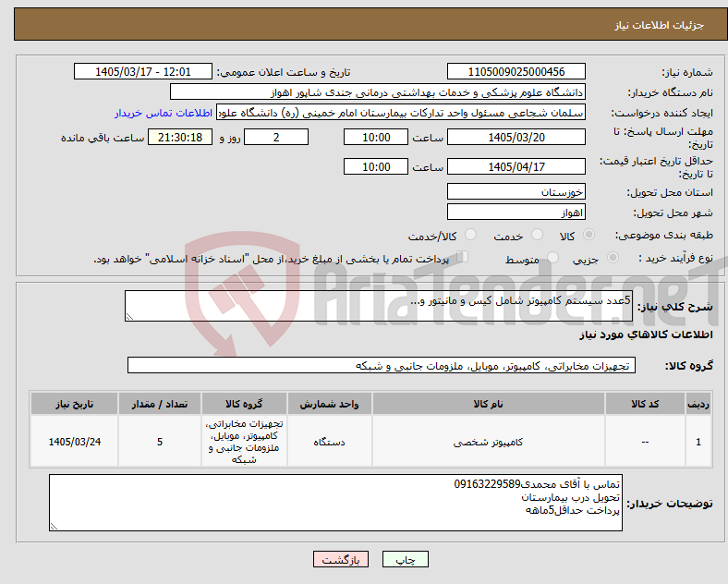728x584 pixels.
Task: Click the چاپ (print) button
Action: [405, 559]
